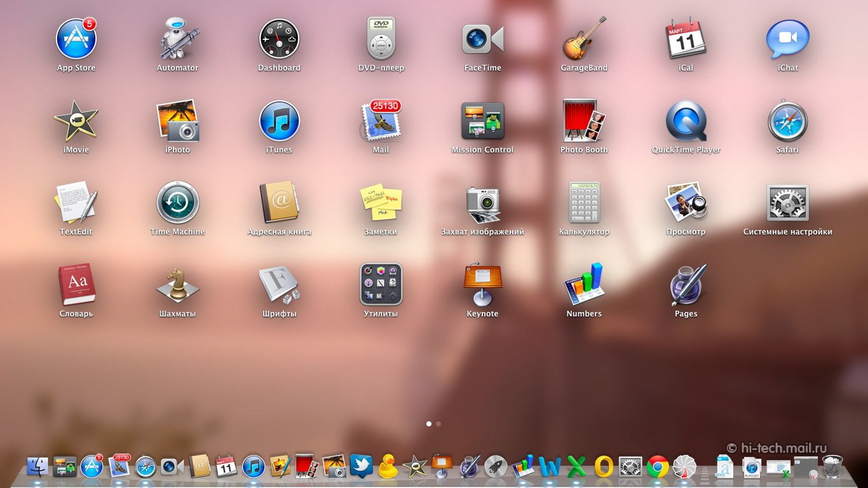Launch Mission Control from the grid
Image resolution: width=868 pixels, height=488 pixels.
pos(483,121)
